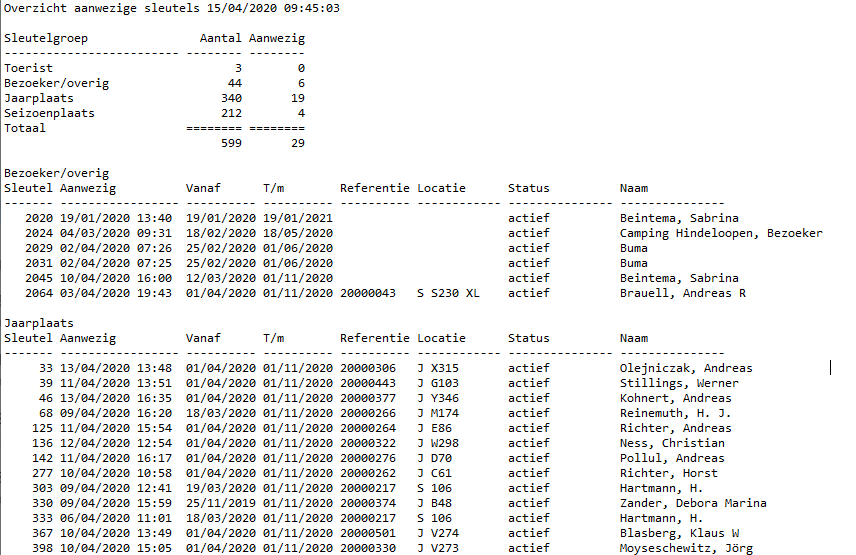Select the Toerist row in the summary
Image resolution: width=856 pixels, height=555 pixels.
pyautogui.click(x=154, y=68)
